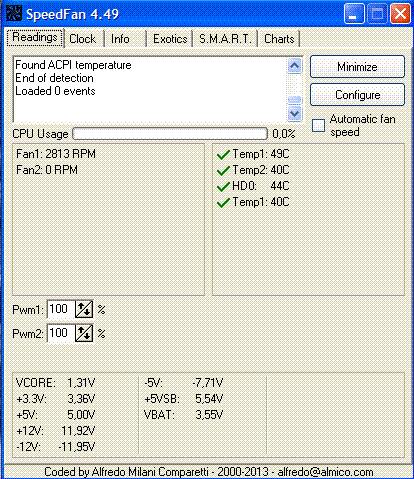
Task: Click the 0,0% CPU usage value
Action: pyautogui.click(x=284, y=134)
